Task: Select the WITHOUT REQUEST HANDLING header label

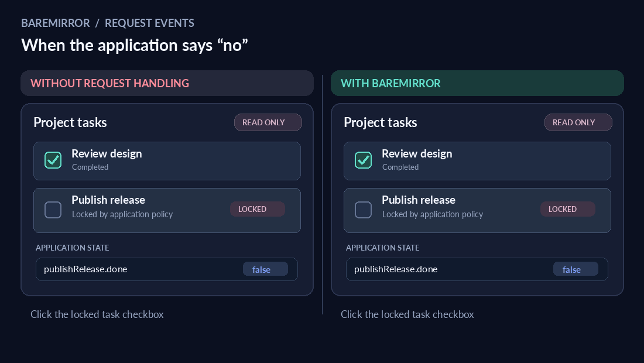Action: (x=109, y=83)
